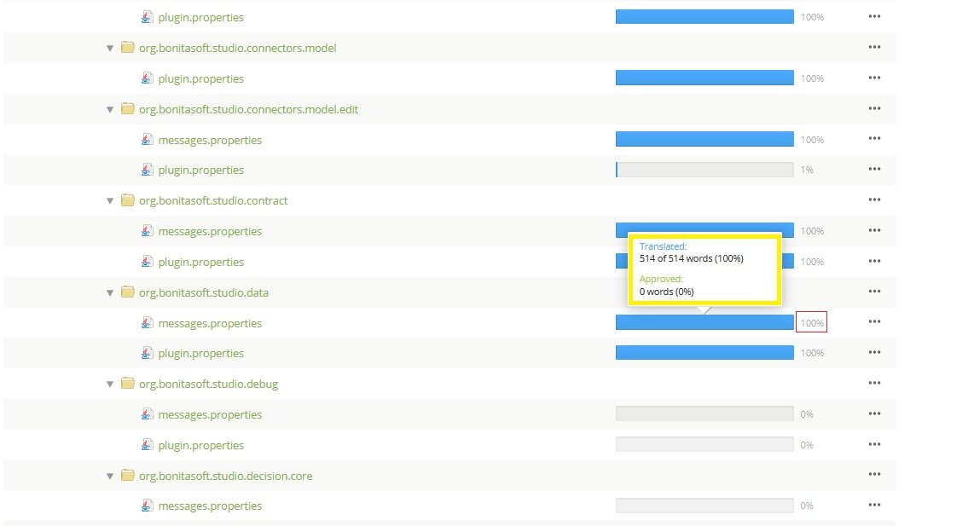Open three-dot menu for studio.data messages.properties row

coord(874,321)
